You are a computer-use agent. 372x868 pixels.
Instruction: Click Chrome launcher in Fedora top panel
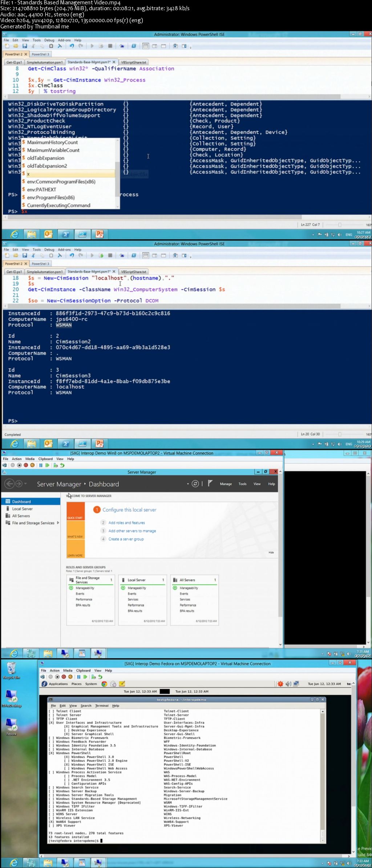coord(104,684)
